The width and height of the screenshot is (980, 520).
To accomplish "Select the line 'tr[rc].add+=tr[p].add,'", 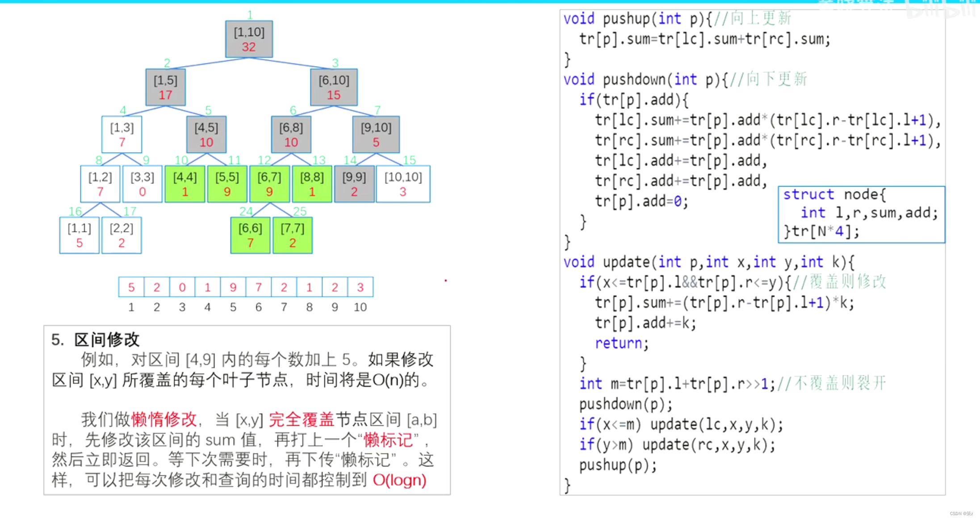I will coord(681,181).
